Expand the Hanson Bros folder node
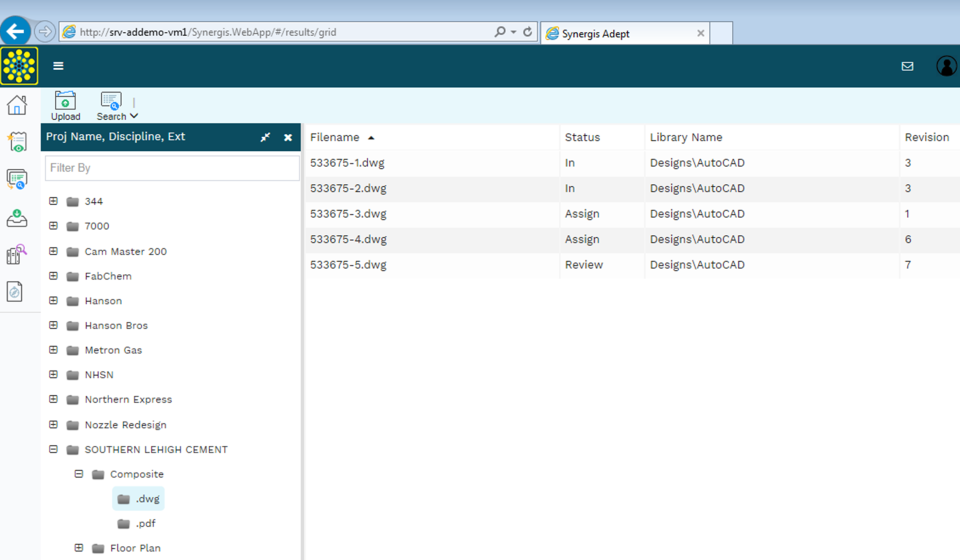Screen dimensions: 960x560 (x=53, y=325)
